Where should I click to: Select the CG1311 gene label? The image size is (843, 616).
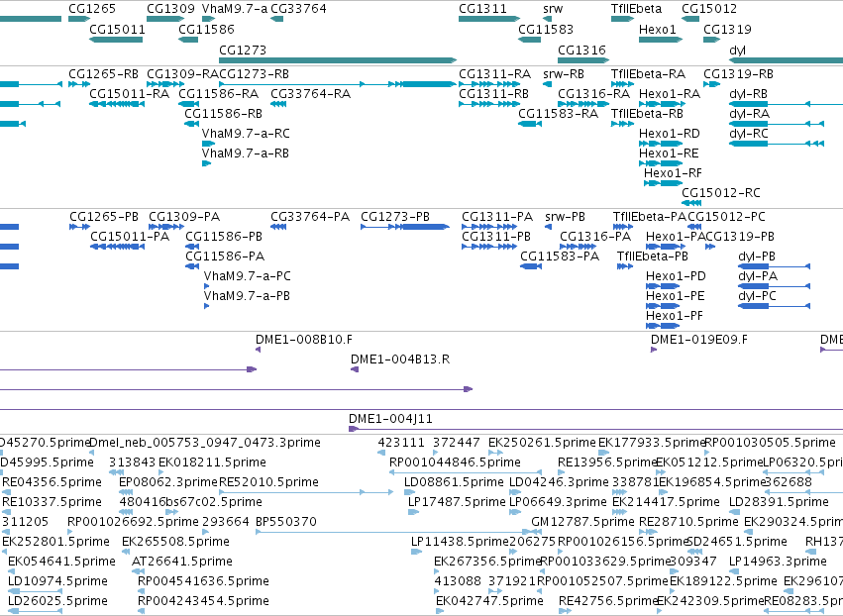click(482, 9)
